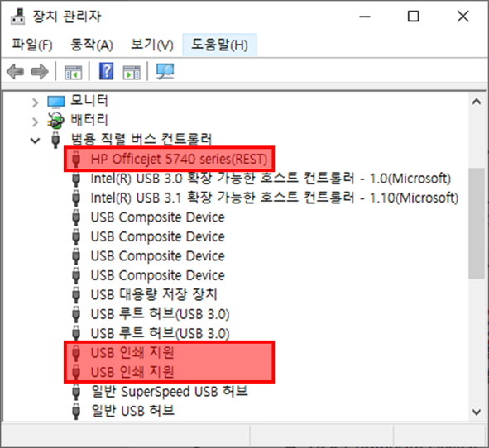489x448 pixels.
Task: Click the action pane toolbar icon
Action: (x=132, y=72)
